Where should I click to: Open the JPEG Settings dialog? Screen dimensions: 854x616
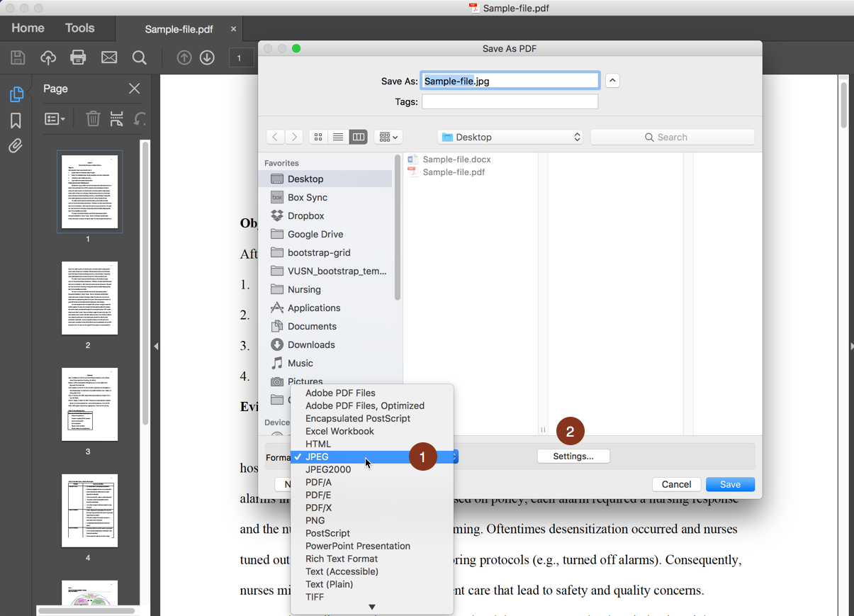pyautogui.click(x=573, y=456)
